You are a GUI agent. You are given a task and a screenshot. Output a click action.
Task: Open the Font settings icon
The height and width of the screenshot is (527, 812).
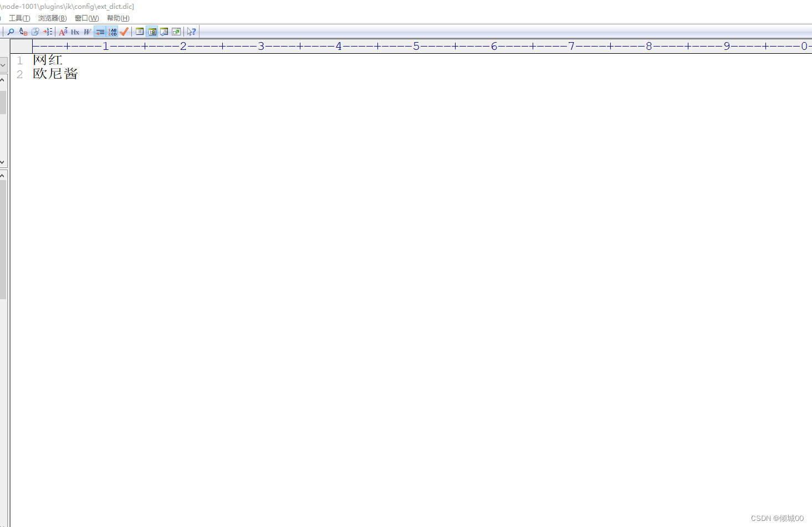63,32
